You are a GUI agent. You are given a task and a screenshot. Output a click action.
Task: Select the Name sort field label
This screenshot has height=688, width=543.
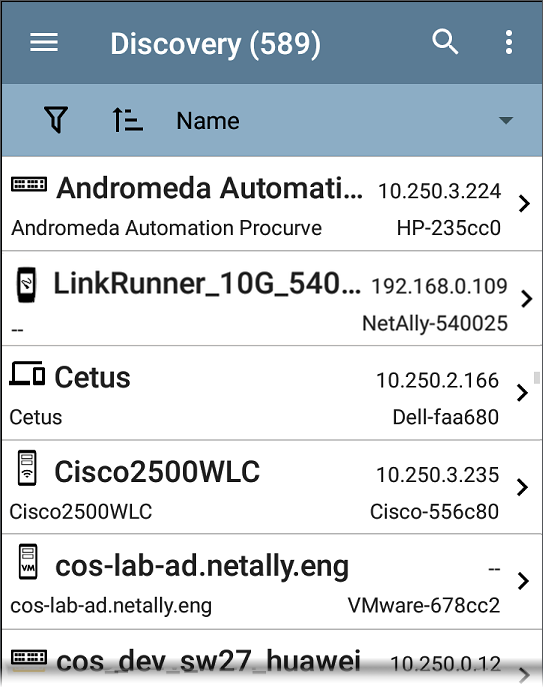point(208,121)
